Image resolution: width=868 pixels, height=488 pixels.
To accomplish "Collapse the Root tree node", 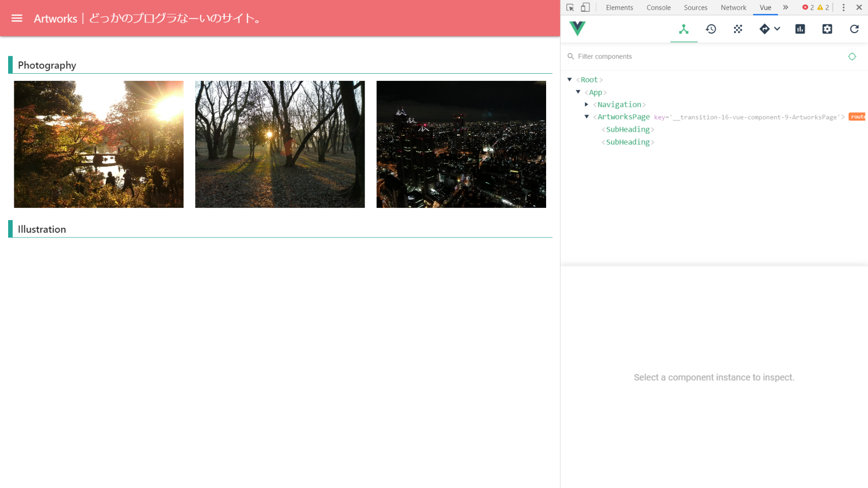I will [x=570, y=80].
